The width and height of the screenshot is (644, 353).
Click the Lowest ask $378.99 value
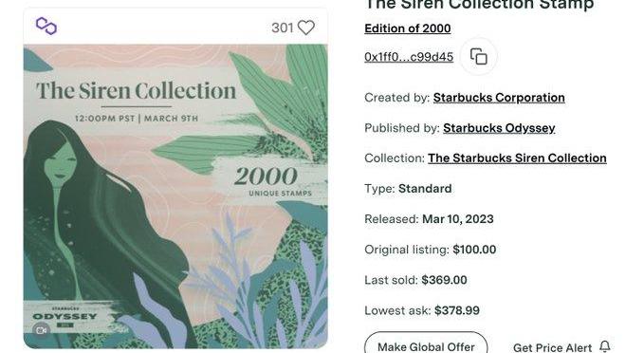[x=457, y=310]
